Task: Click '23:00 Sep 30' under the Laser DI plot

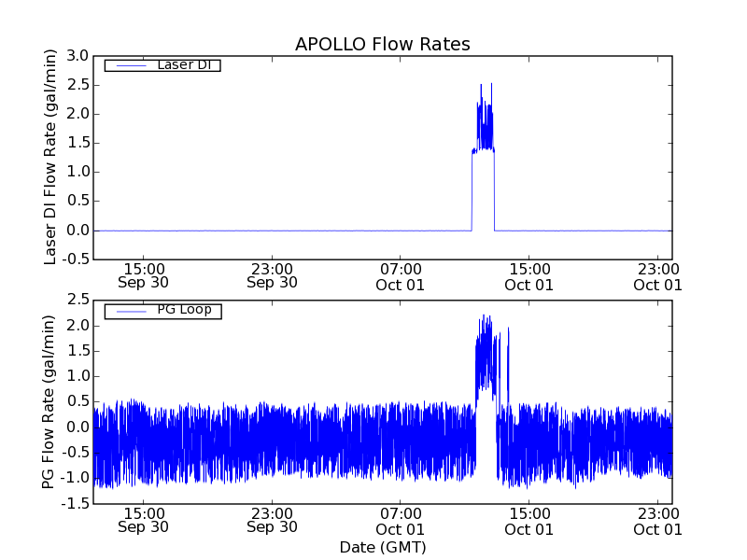Action: (x=272, y=276)
